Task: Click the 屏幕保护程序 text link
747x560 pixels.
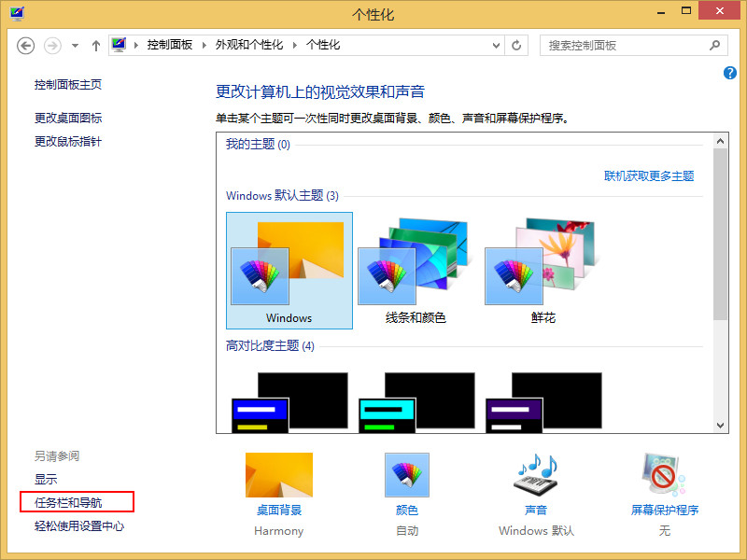Action: (665, 510)
